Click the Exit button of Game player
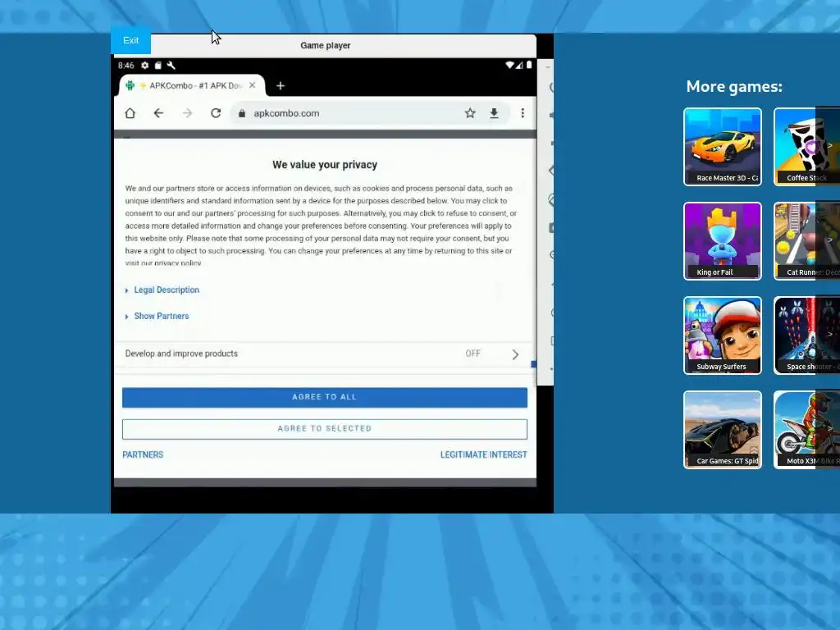This screenshot has width=840, height=630. (130, 41)
